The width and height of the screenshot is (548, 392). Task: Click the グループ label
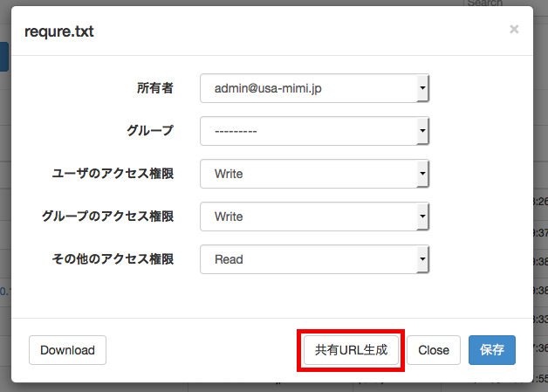click(x=150, y=131)
